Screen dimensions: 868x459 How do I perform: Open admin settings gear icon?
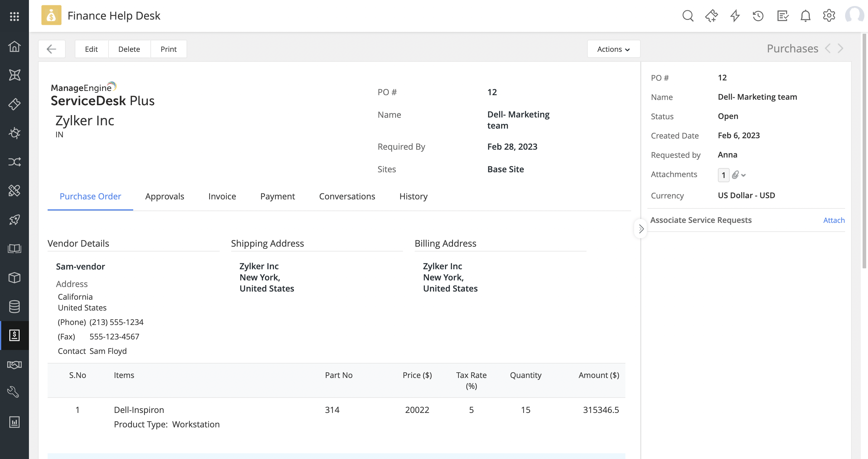(829, 16)
